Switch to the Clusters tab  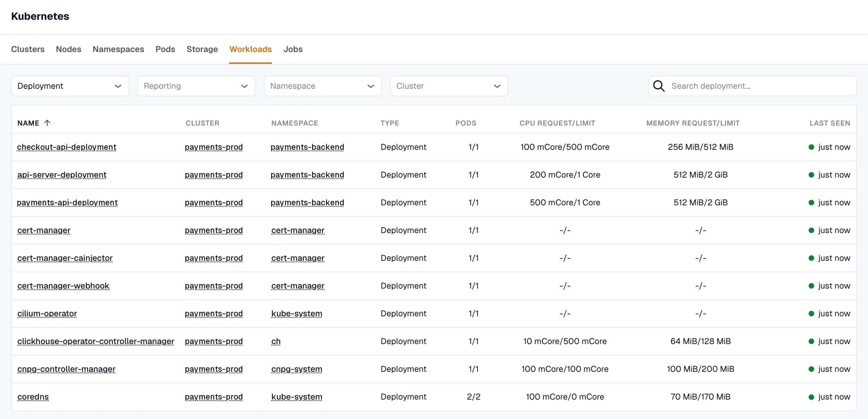point(28,49)
